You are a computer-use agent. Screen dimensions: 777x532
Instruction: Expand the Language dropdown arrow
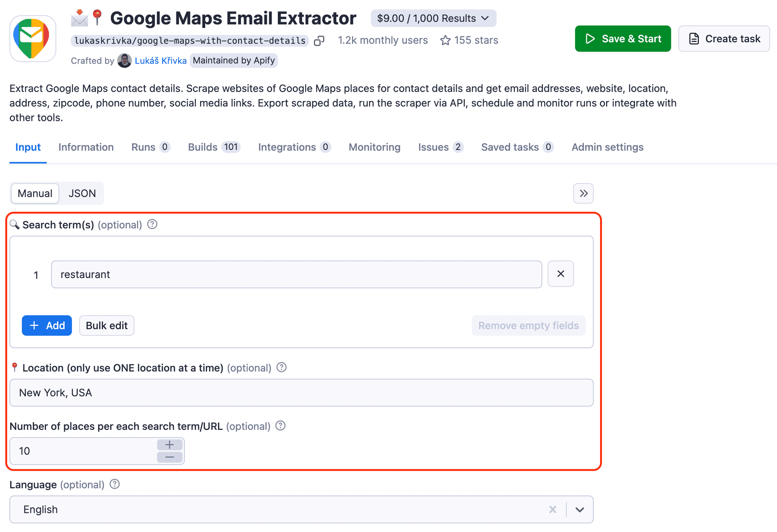tap(580, 509)
